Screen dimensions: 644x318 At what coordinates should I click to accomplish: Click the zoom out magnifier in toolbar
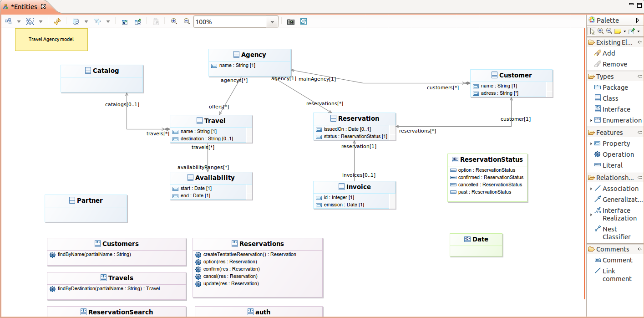(x=187, y=21)
